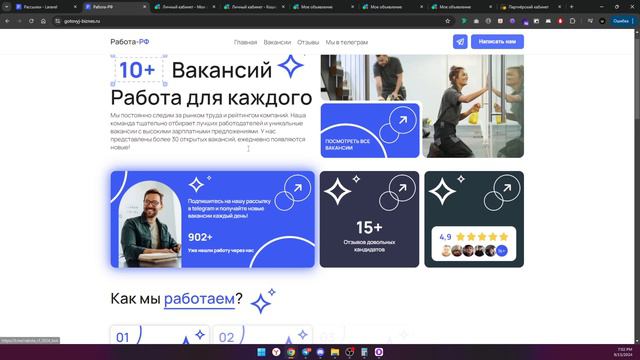Click the red droplet extension icon
The height and width of the screenshot is (360, 640).
pos(560,21)
